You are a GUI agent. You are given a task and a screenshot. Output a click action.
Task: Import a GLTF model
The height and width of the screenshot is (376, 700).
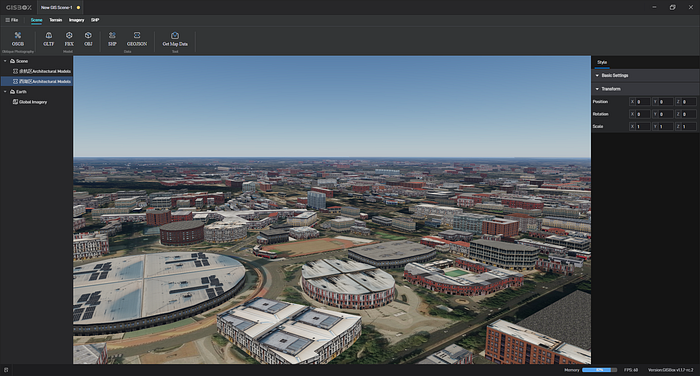coord(49,39)
